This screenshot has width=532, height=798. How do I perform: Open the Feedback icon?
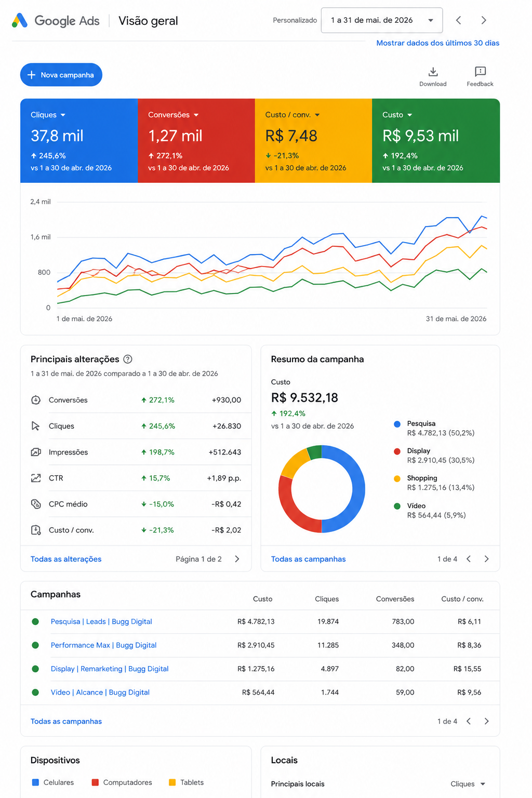coord(480,72)
